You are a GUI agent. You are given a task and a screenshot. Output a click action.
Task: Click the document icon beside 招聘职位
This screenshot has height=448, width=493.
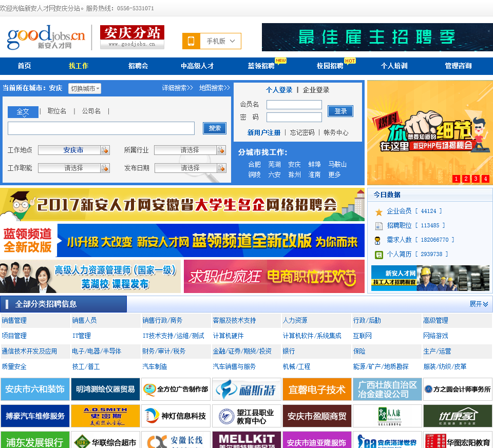coord(379,226)
